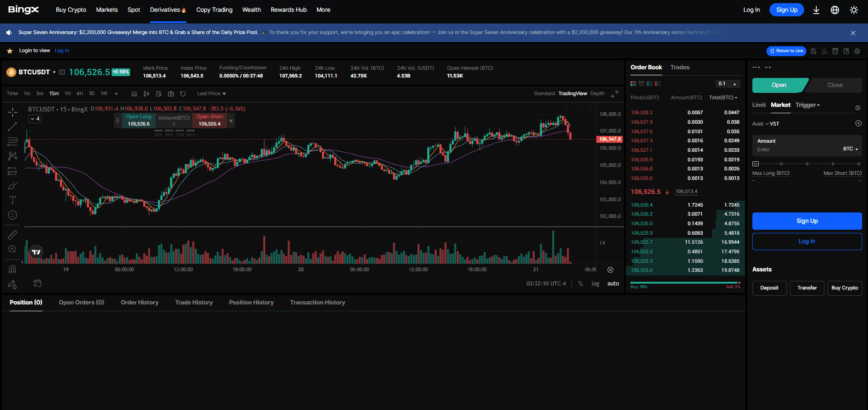
Task: Toggle magnet mode in the drawing toolbar
Action: pyautogui.click(x=12, y=269)
